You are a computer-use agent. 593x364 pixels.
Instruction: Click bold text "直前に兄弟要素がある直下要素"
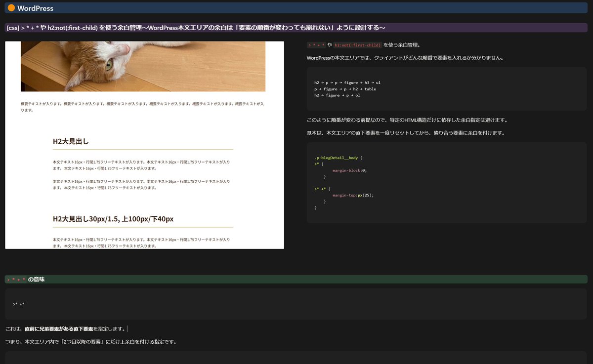click(x=59, y=329)
